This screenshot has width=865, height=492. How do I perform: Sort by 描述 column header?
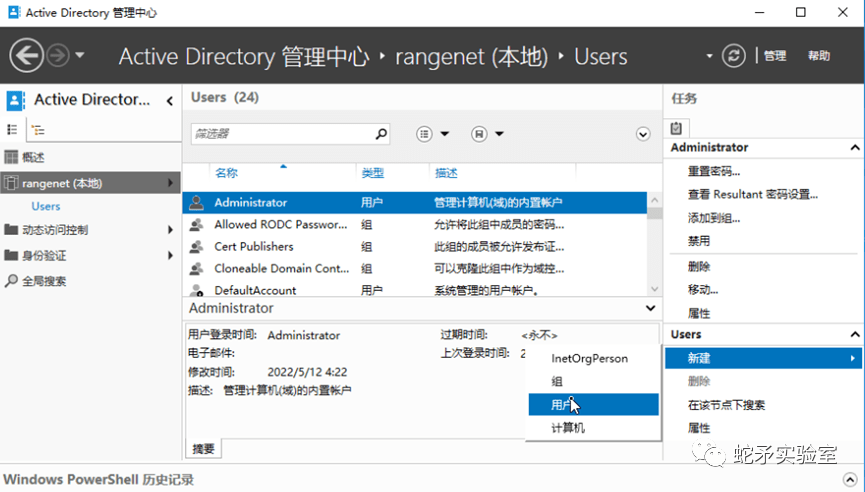[x=446, y=173]
